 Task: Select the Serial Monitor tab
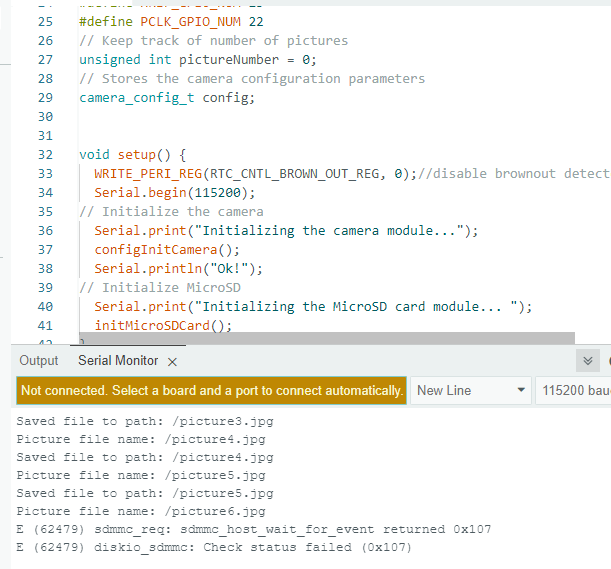[x=118, y=361]
